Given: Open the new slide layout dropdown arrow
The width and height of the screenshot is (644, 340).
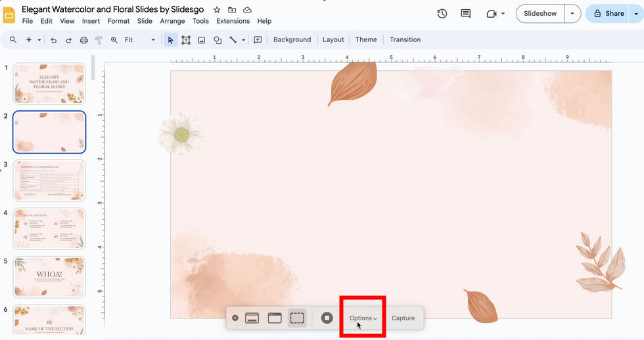Looking at the screenshot, I should tap(39, 40).
